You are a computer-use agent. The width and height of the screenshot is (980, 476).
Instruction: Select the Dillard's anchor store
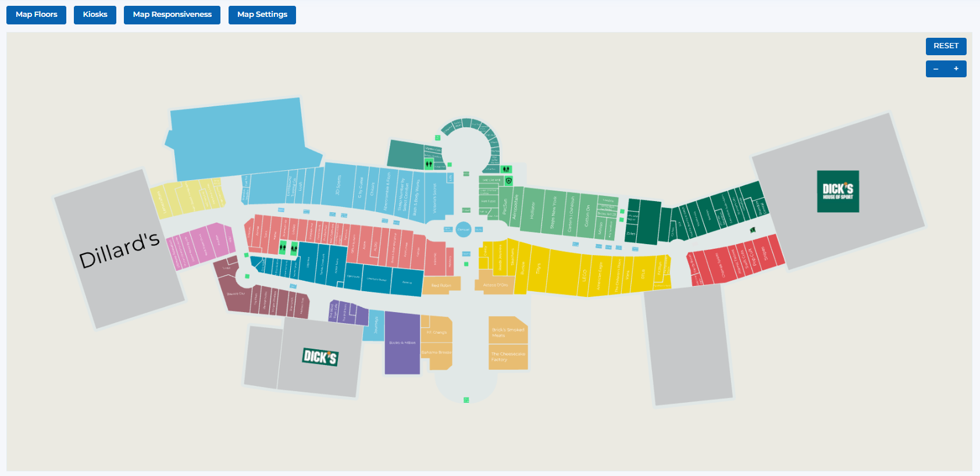tap(119, 249)
